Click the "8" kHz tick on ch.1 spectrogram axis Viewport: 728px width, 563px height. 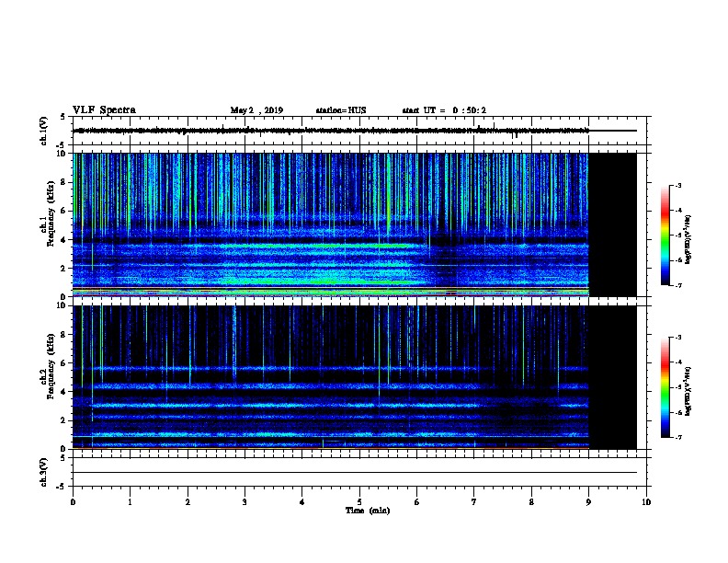(63, 182)
